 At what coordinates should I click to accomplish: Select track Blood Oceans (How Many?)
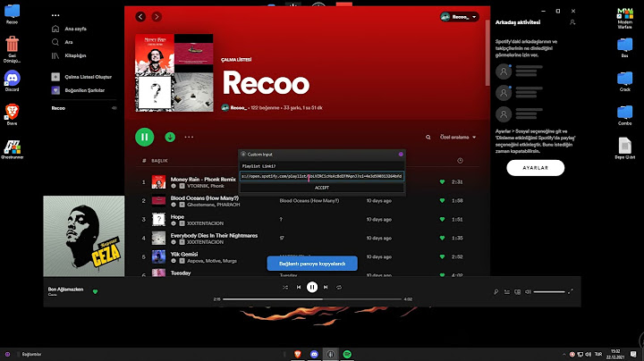(205, 198)
